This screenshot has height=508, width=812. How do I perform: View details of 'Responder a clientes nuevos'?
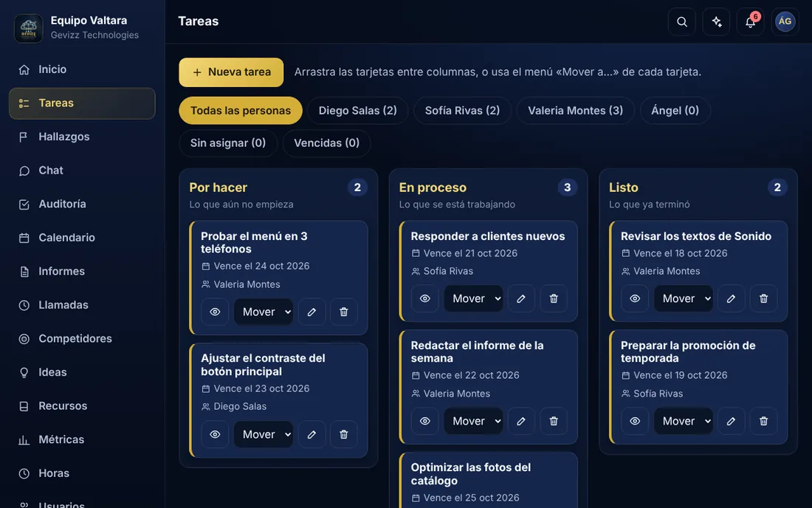tap(424, 299)
